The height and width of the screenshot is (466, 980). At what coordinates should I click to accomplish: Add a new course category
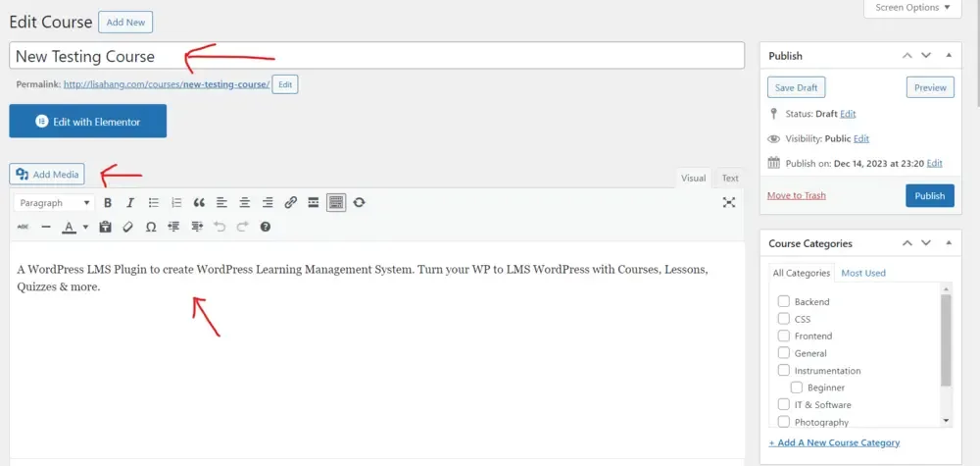[834, 442]
